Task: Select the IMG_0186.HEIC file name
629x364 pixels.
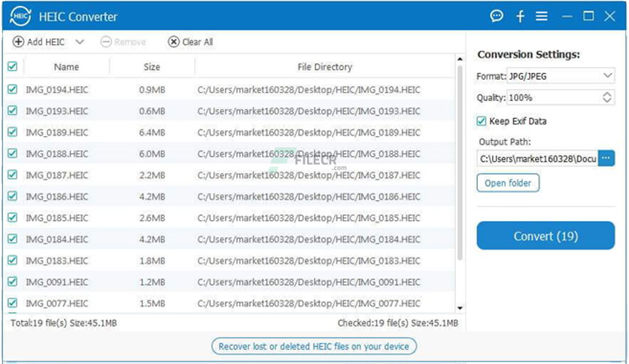Action: [57, 197]
